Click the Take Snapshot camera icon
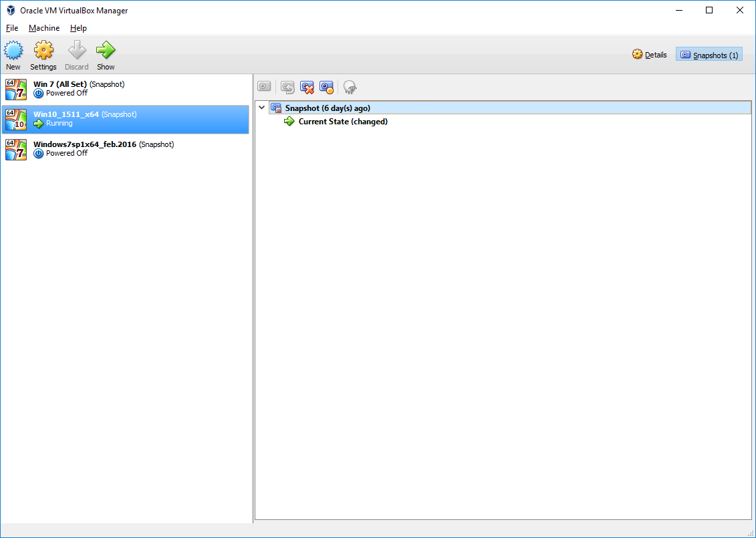 [x=264, y=87]
